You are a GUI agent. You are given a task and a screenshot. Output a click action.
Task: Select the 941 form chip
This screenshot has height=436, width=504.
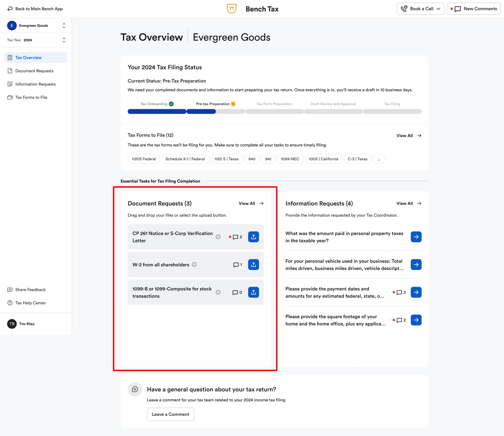[268, 159]
